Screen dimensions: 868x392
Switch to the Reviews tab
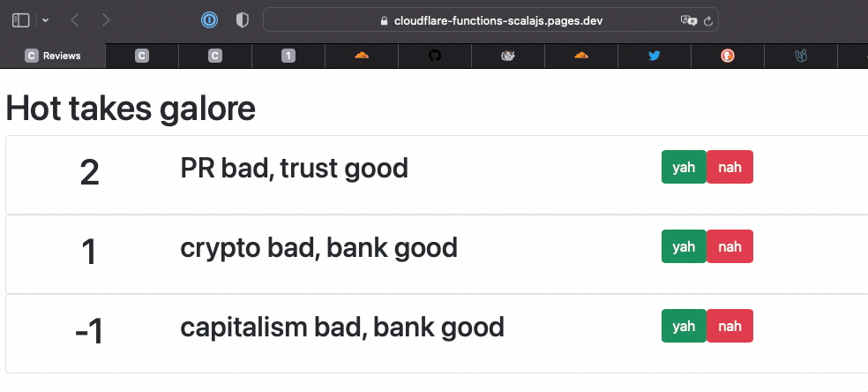53,56
